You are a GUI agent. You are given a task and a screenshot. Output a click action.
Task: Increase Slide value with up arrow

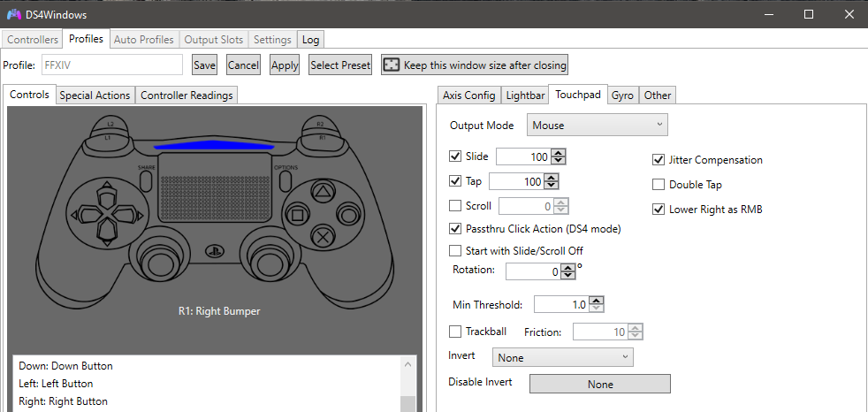coord(559,153)
